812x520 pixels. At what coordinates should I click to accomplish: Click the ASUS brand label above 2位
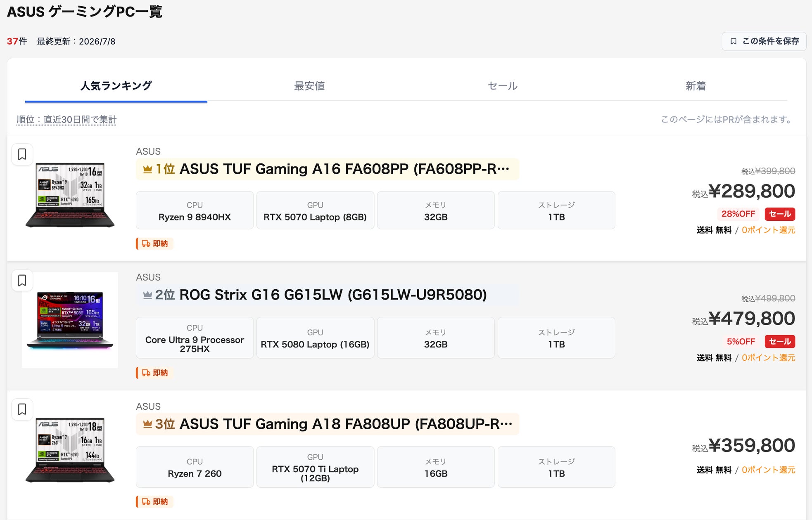tap(148, 277)
